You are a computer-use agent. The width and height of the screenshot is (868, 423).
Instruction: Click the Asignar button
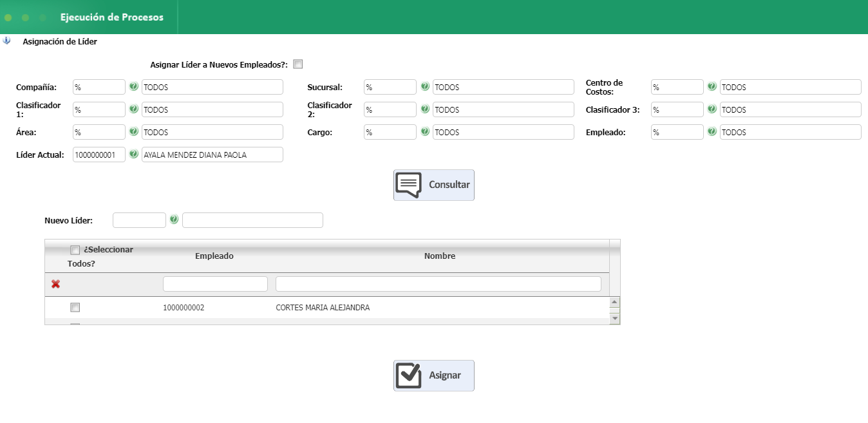coord(434,375)
